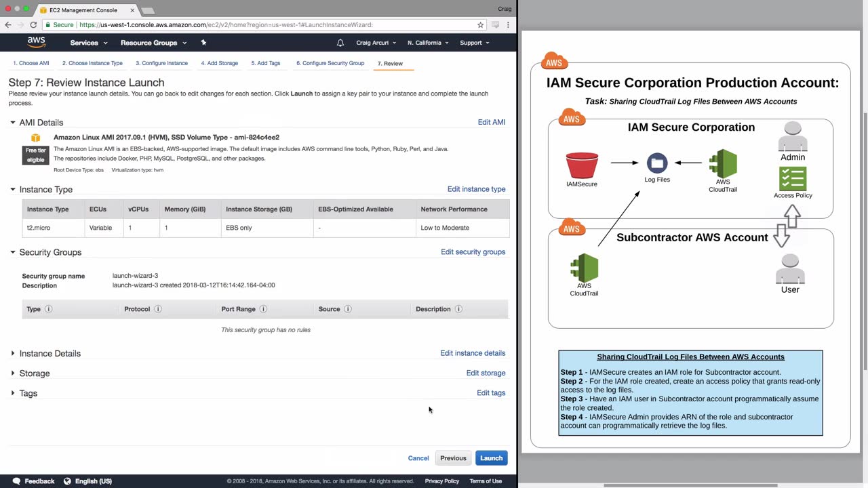
Task: Click the Edit security groups link
Action: point(473,252)
